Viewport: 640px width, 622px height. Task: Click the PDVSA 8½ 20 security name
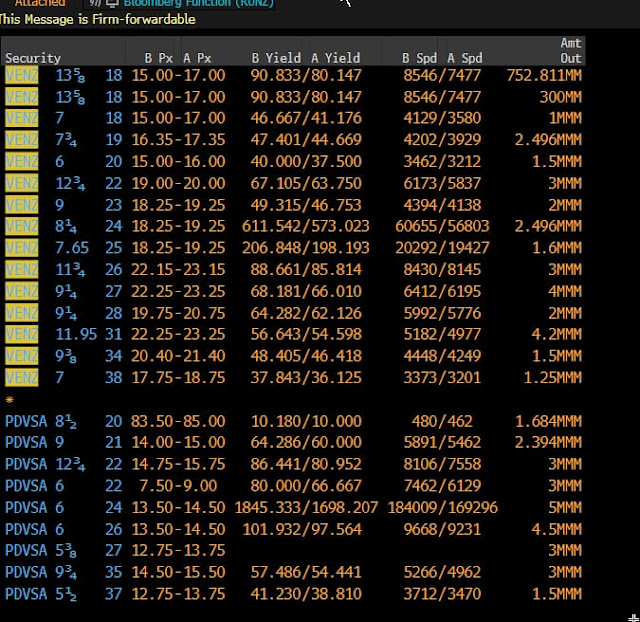(63, 421)
